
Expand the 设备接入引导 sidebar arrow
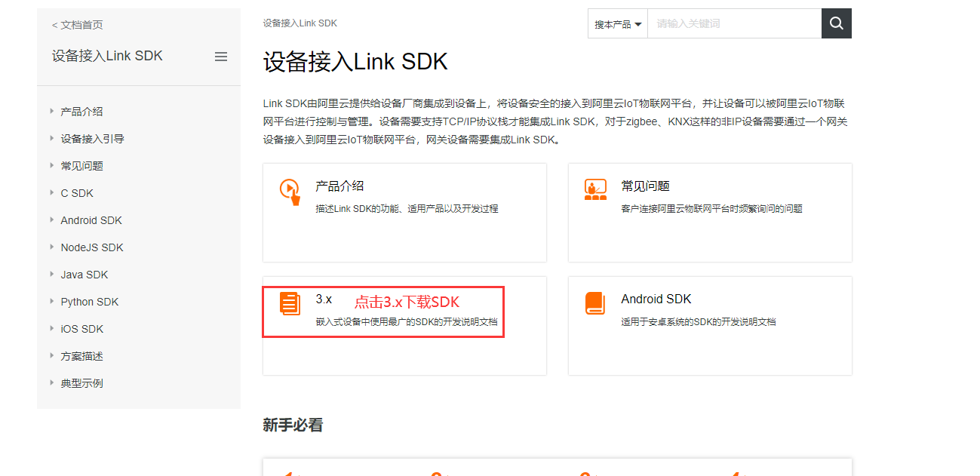52,138
